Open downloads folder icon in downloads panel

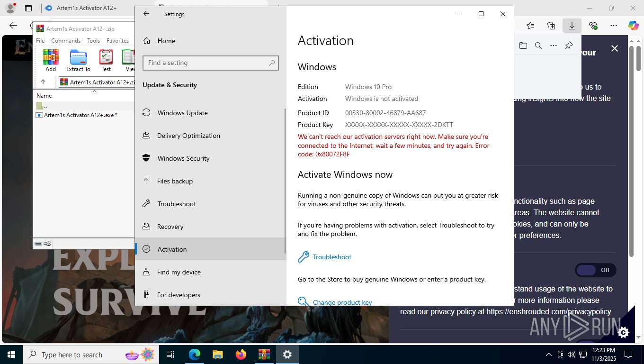tap(523, 45)
